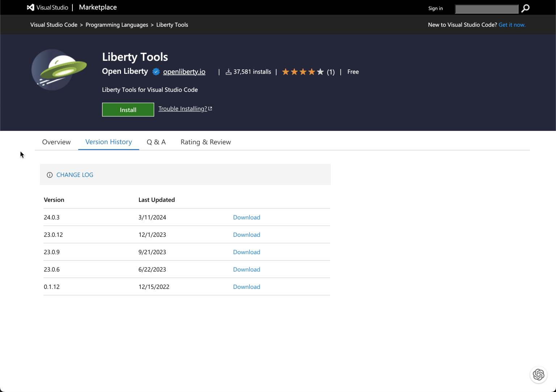Viewport: 556px width, 392px height.
Task: Download version 24.0.3
Action: point(247,217)
